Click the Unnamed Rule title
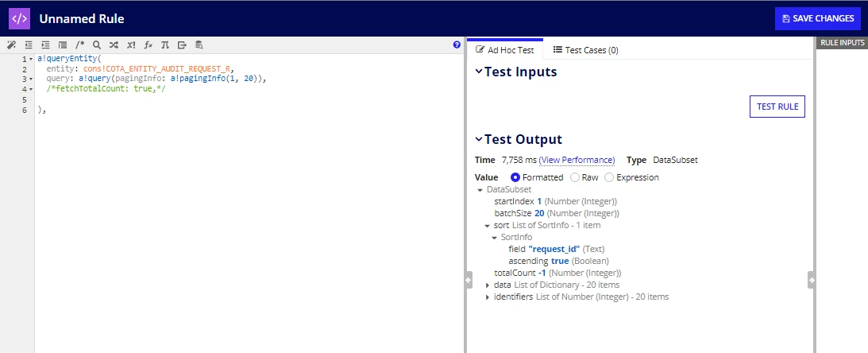 (81, 19)
